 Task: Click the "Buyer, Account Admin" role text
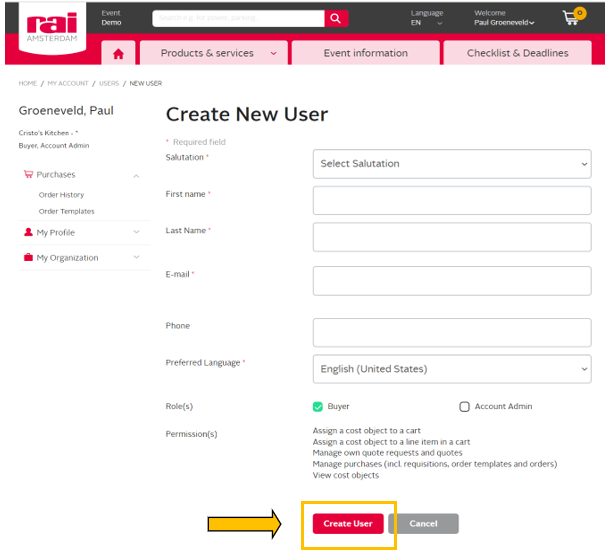pos(54,146)
